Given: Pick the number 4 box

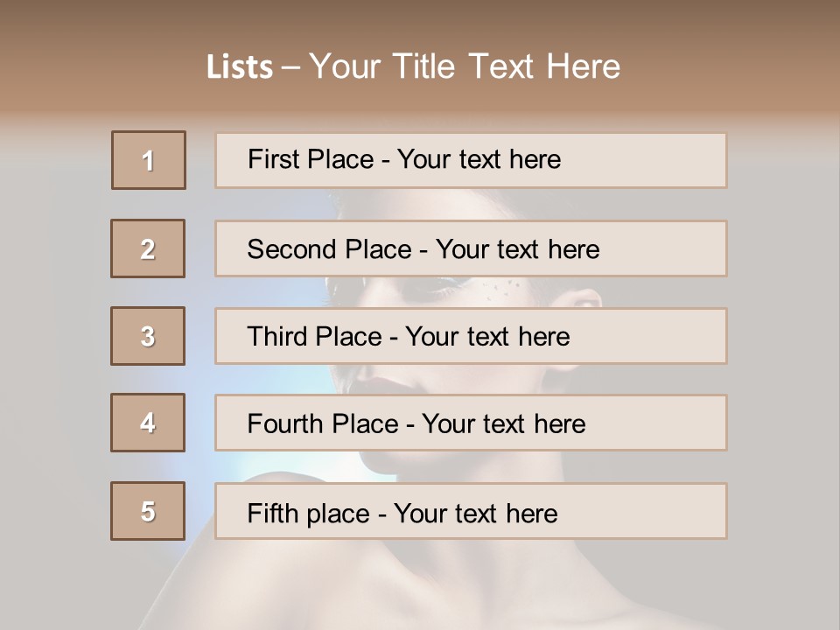Looking at the screenshot, I should 148,423.
